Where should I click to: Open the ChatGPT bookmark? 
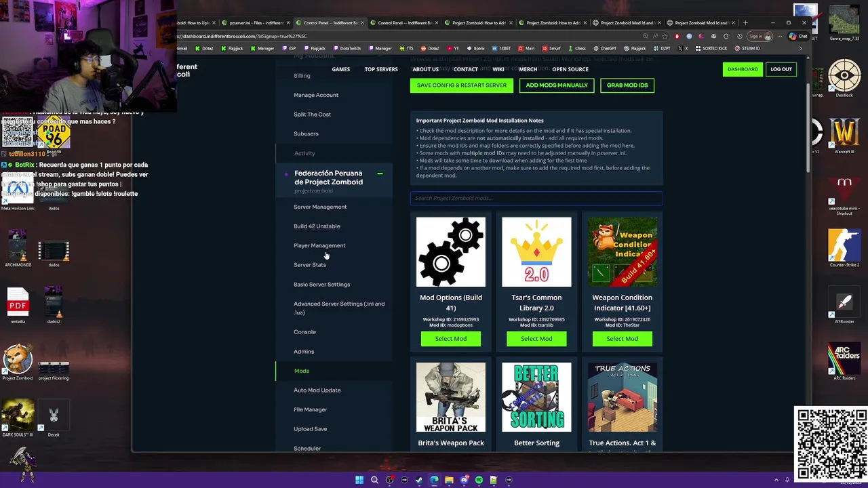[x=604, y=48]
